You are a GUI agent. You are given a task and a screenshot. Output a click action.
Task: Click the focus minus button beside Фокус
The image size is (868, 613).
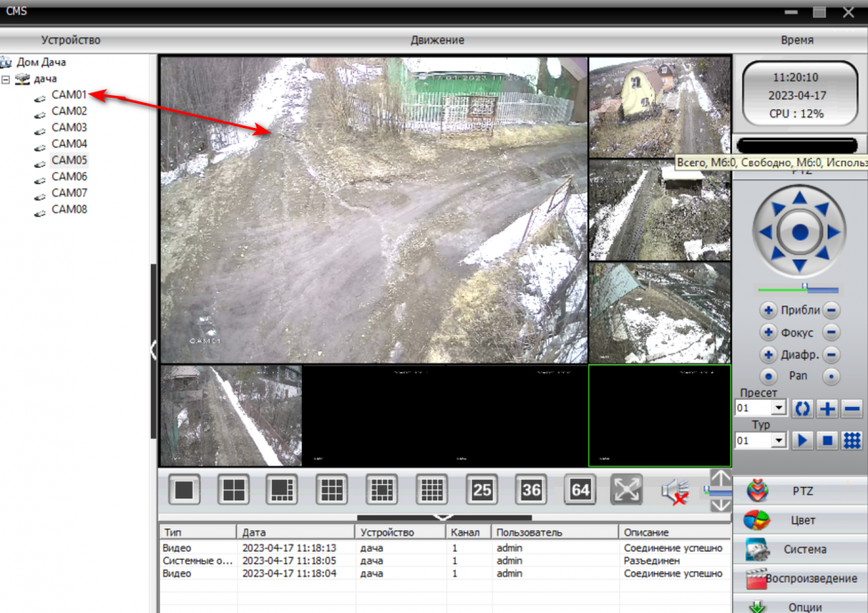pyautogui.click(x=832, y=332)
